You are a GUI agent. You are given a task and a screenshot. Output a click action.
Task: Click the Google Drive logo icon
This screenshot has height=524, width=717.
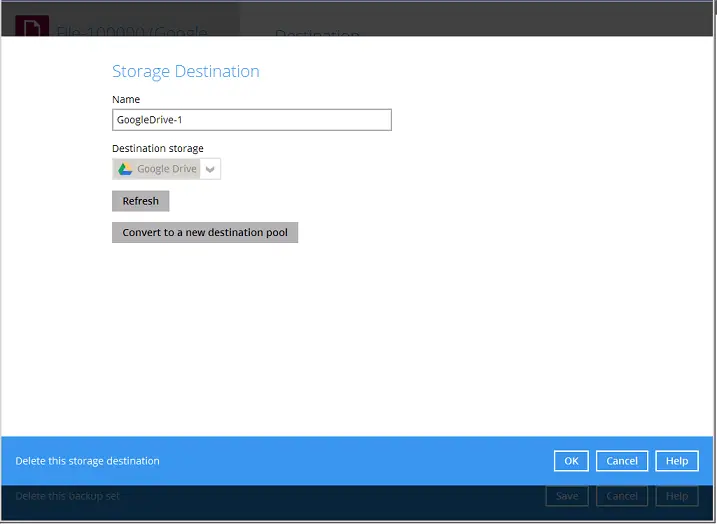tap(125, 169)
